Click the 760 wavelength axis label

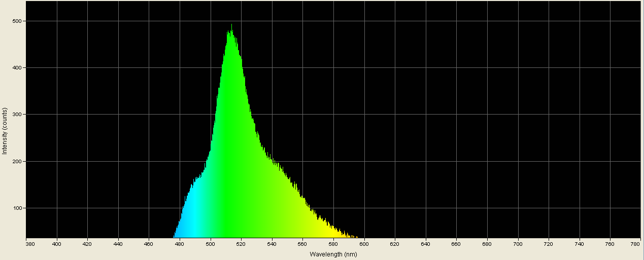(x=611, y=244)
